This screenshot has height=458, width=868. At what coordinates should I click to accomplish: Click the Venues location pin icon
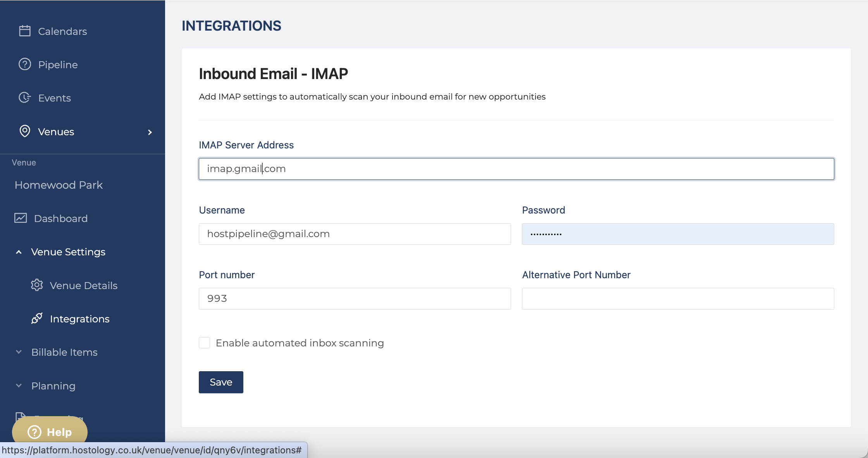pyautogui.click(x=25, y=131)
